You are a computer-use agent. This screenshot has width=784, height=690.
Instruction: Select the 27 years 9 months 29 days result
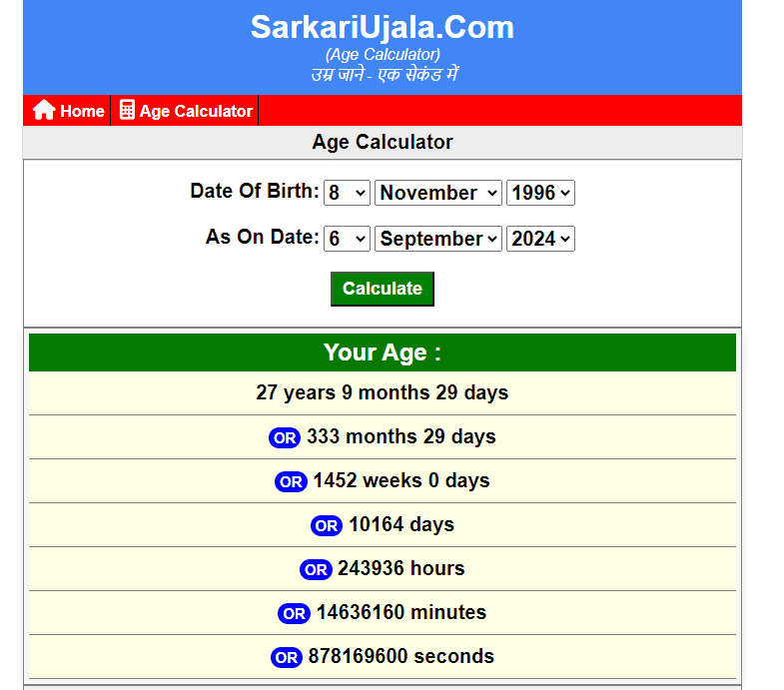coord(383,393)
